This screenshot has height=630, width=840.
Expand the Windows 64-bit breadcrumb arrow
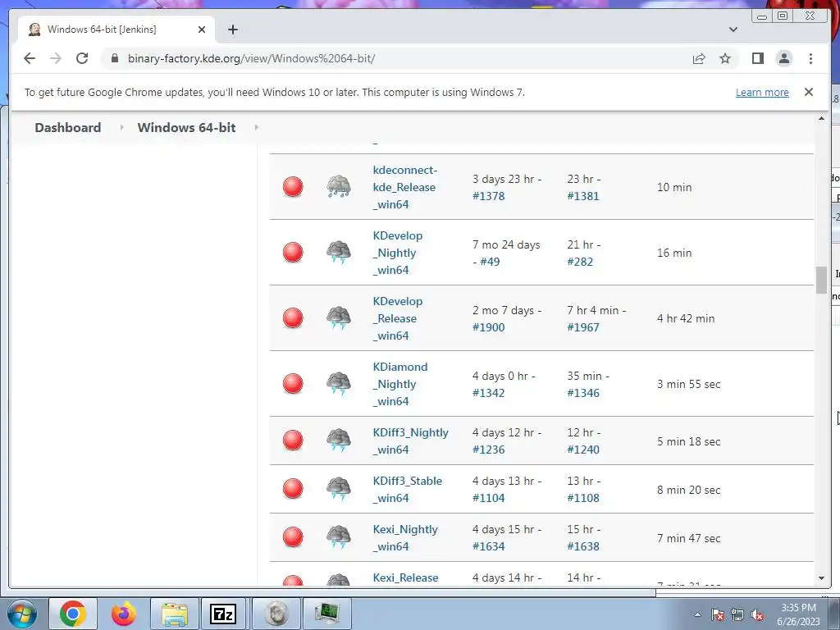256,127
